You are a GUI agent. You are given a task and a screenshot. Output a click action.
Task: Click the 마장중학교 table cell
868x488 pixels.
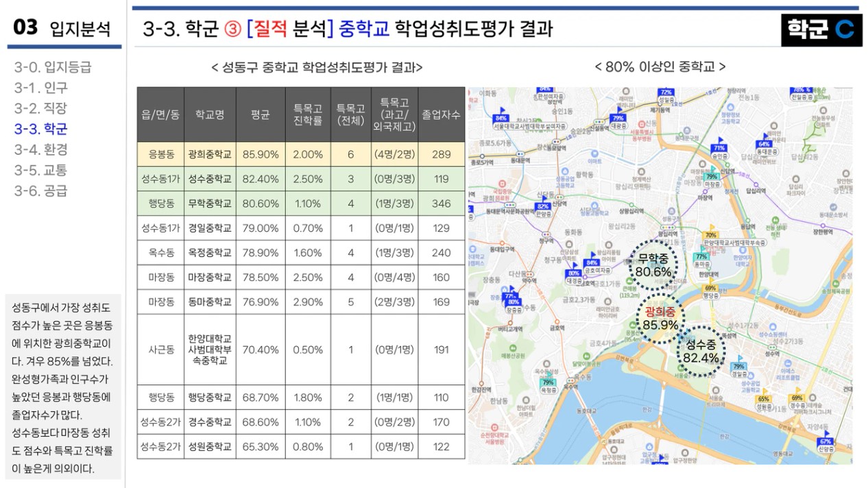pos(210,278)
